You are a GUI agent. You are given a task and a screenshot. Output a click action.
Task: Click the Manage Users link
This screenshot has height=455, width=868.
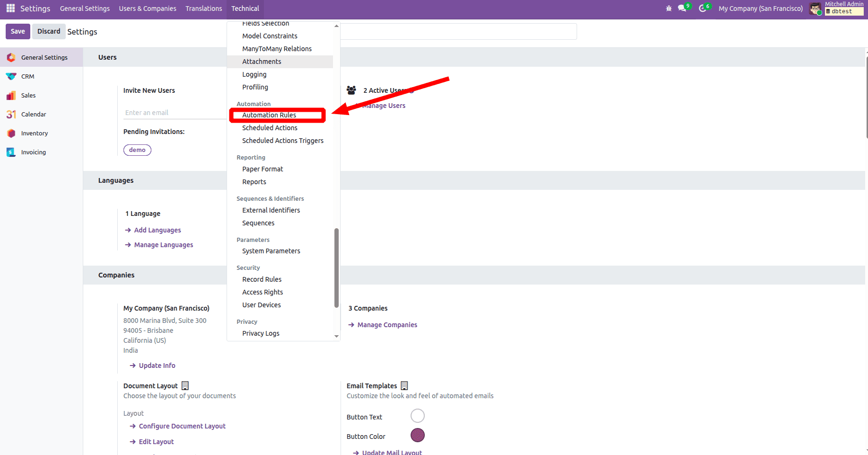coord(384,106)
